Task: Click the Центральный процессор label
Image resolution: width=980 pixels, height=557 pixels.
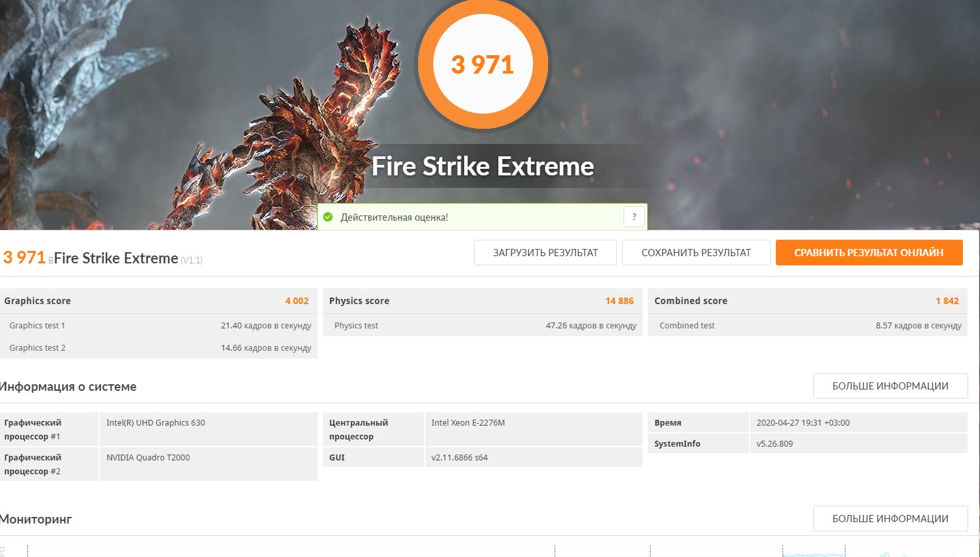Action: coord(358,430)
